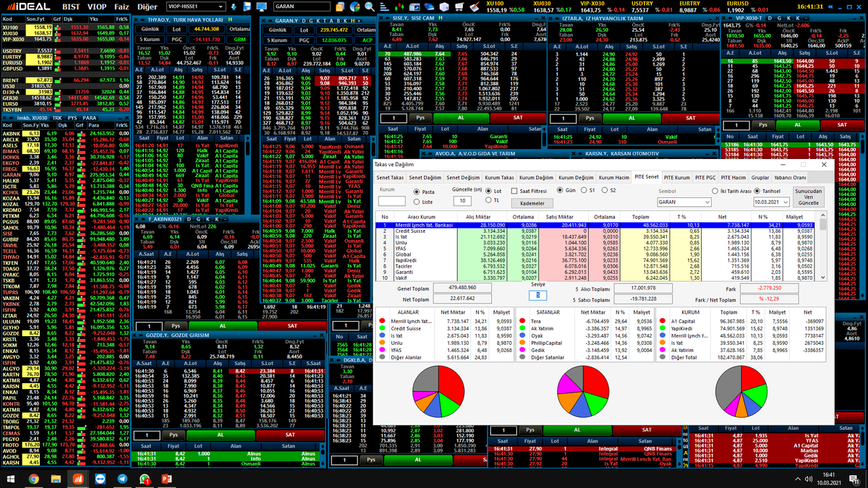Open Telegram from the taskbar
Screen dimensions: 868x488
122,479
